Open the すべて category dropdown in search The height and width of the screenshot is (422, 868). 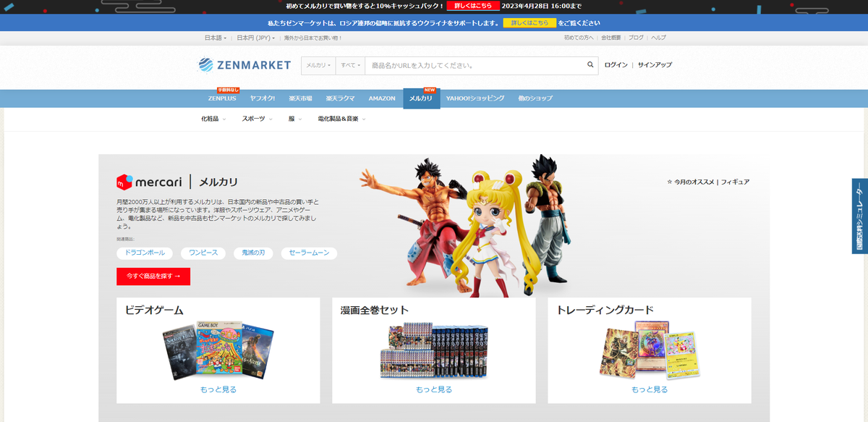click(350, 65)
